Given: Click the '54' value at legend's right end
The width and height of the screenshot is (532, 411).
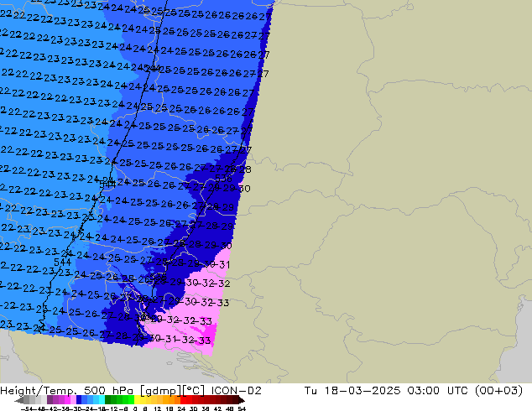Looking at the screenshot, I should pos(242,408).
